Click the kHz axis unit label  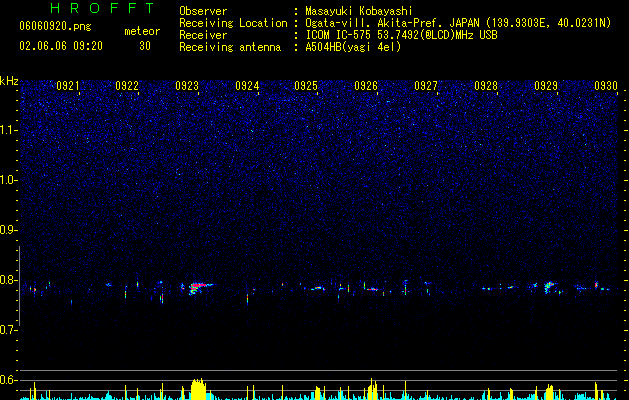coord(9,81)
